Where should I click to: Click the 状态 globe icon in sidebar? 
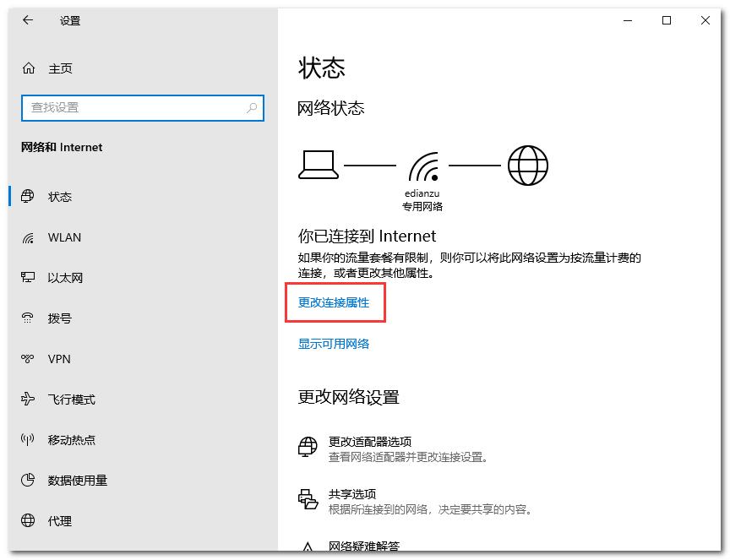(28, 197)
